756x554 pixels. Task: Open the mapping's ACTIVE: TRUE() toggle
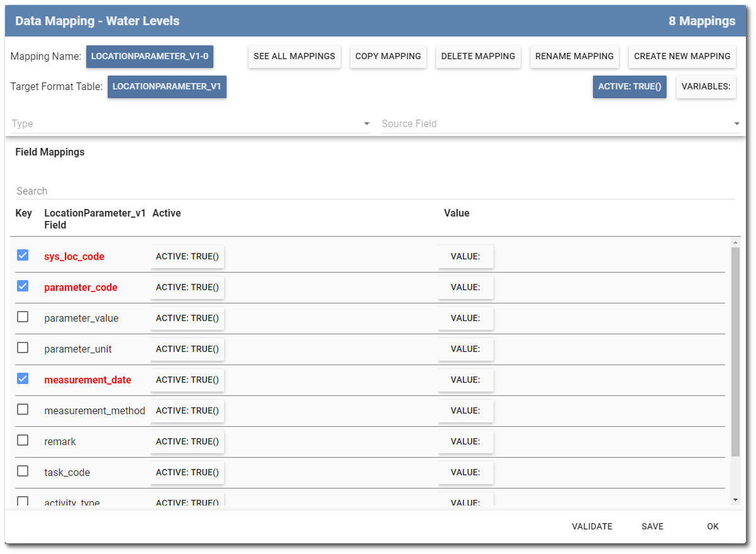pos(629,86)
